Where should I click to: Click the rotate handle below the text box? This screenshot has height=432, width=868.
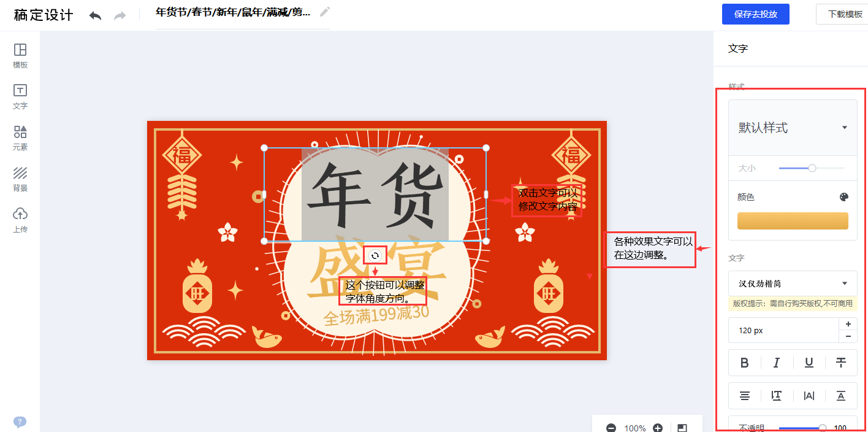coord(375,255)
